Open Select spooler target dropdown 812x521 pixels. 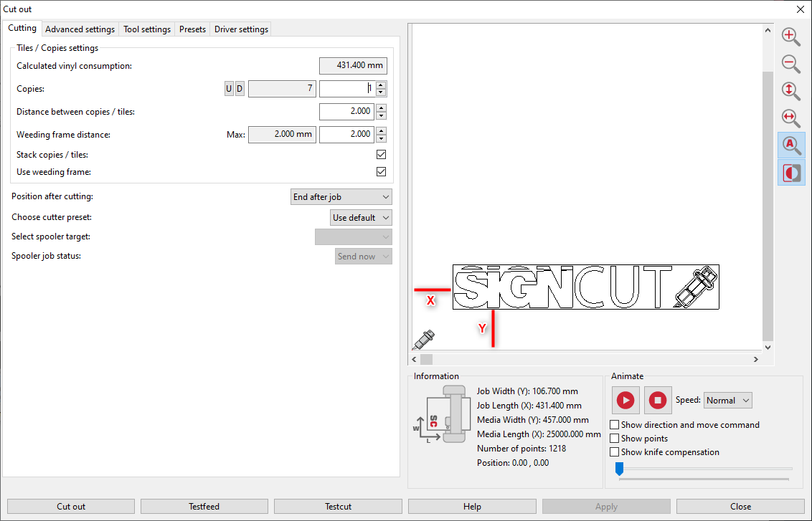(x=353, y=237)
